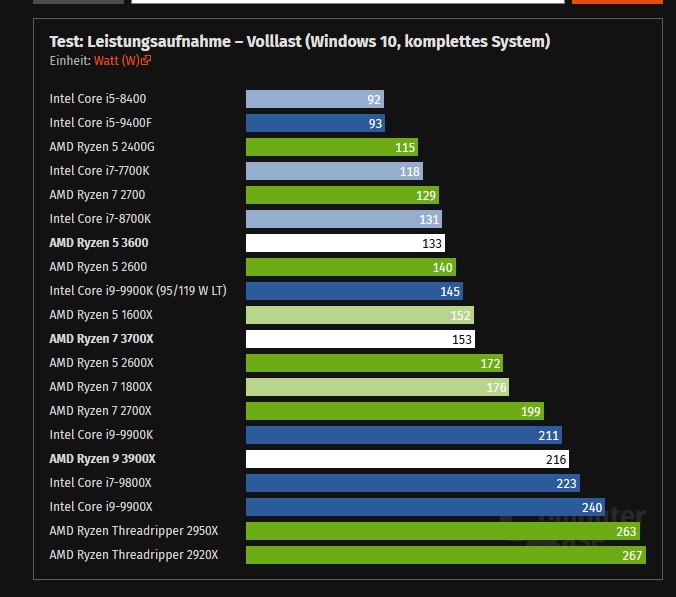Select the 'AMD Ryzen 7 1800X' label
Image resolution: width=676 pixels, height=597 pixels.
(x=101, y=387)
